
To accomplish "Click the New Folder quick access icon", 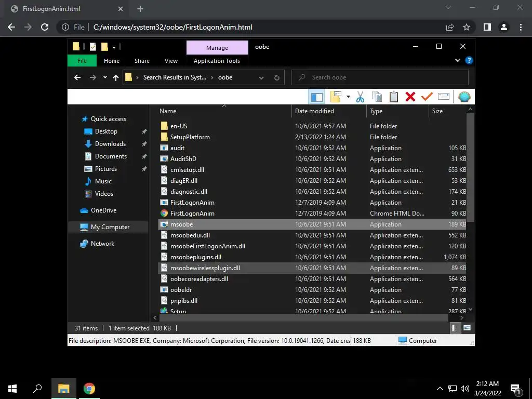I will [x=104, y=47].
